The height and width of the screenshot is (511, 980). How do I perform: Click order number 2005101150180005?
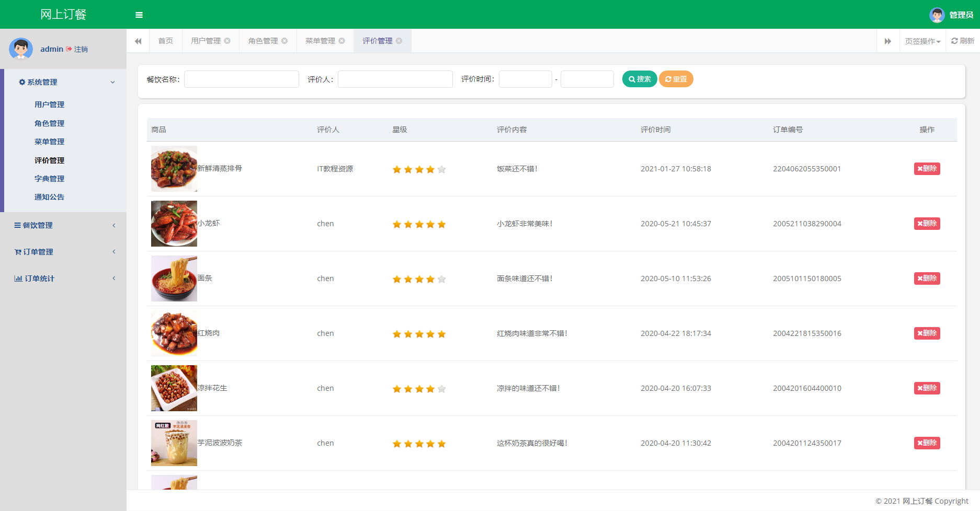click(x=807, y=278)
